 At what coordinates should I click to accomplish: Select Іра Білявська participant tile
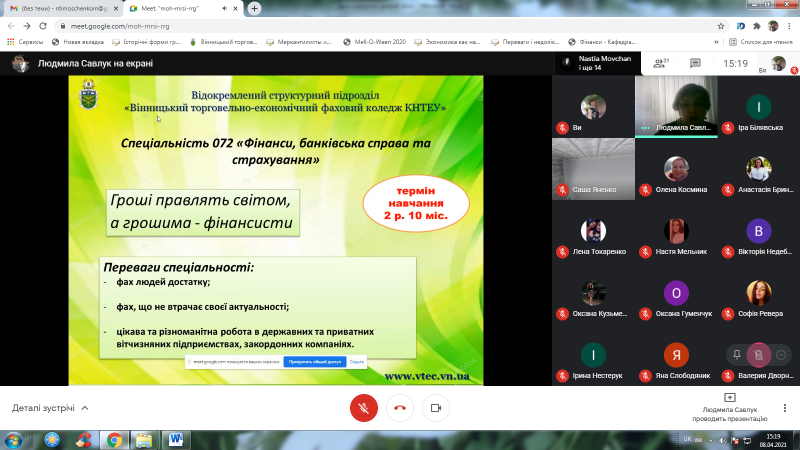tap(759, 107)
